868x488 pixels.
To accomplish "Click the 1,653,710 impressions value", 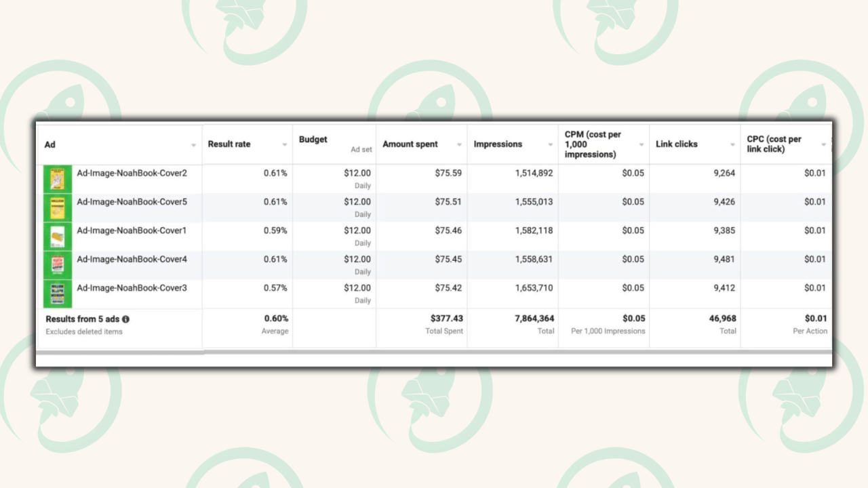I will (x=534, y=288).
